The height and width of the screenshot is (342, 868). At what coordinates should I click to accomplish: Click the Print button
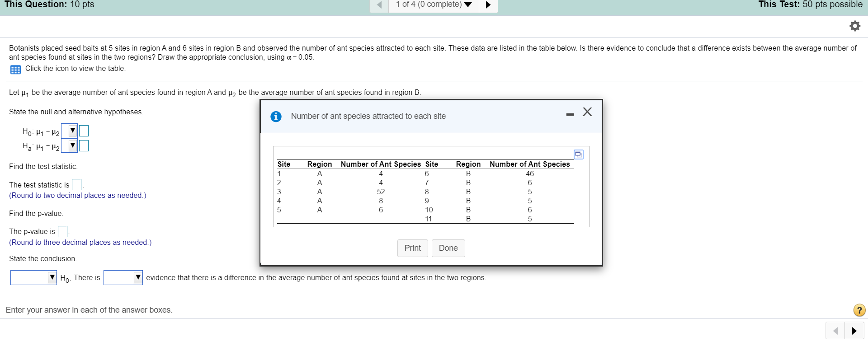click(413, 248)
